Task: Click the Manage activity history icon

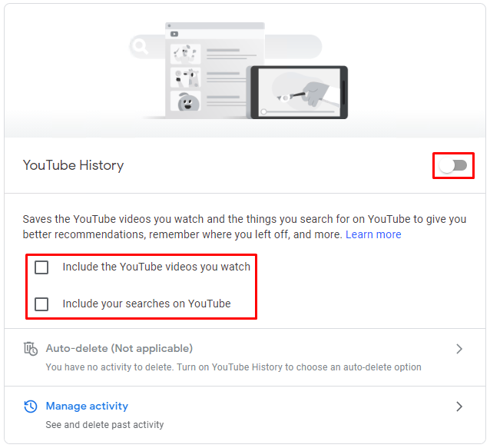Action: click(x=31, y=407)
